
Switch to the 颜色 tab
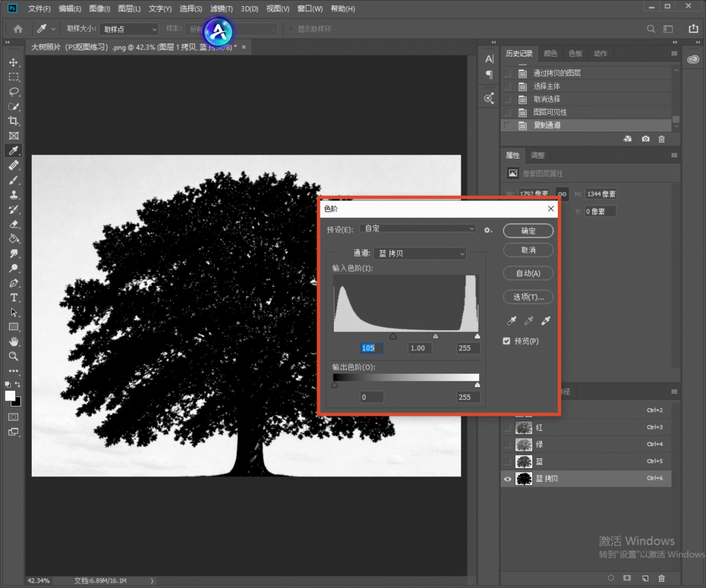click(x=550, y=54)
